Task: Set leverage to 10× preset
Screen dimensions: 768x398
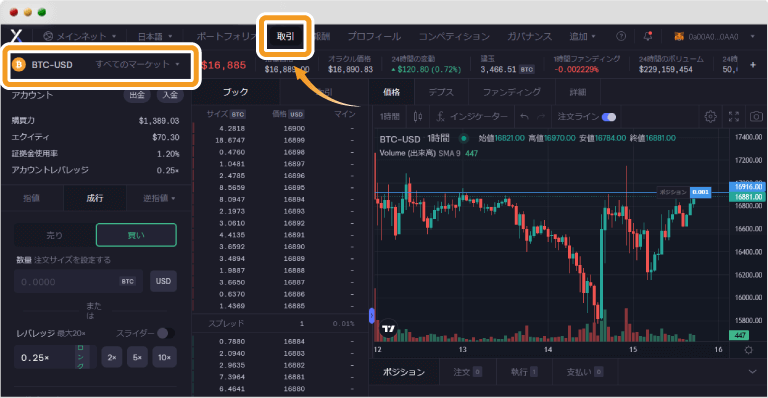Action: pos(164,357)
